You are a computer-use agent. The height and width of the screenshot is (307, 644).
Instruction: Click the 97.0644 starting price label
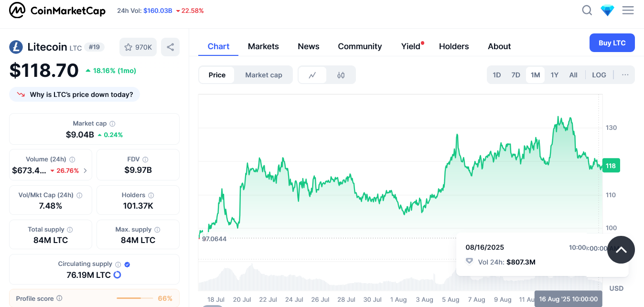pyautogui.click(x=214, y=239)
